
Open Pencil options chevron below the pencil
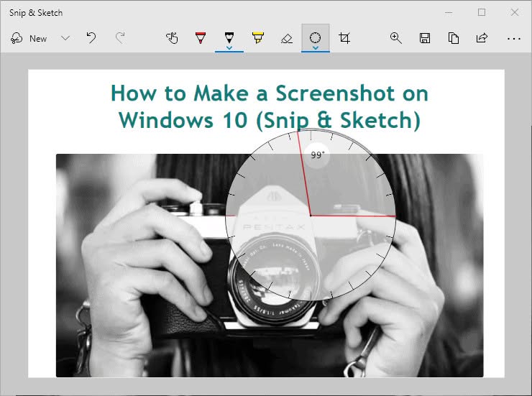[x=229, y=48]
